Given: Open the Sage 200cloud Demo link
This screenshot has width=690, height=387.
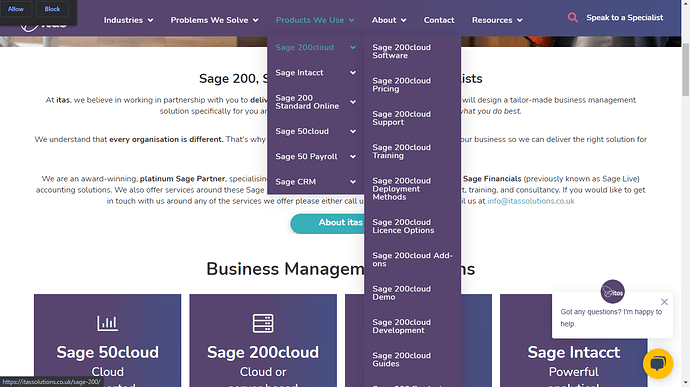Looking at the screenshot, I should click(402, 293).
